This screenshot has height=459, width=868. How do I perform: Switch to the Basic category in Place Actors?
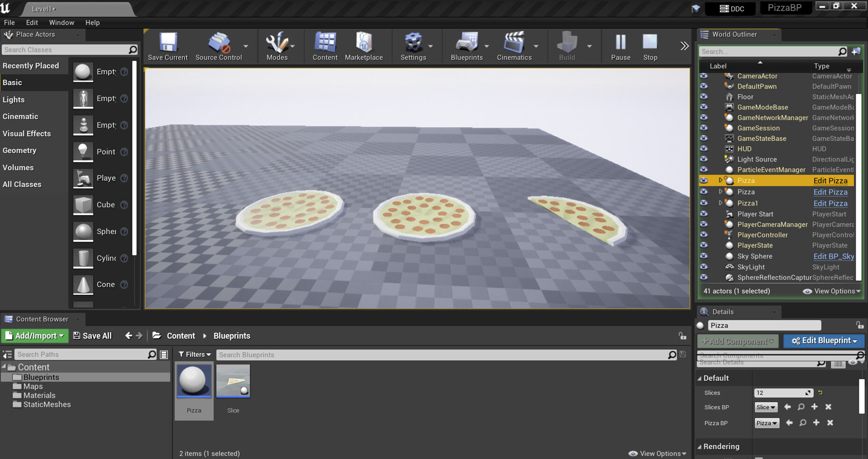tap(12, 82)
